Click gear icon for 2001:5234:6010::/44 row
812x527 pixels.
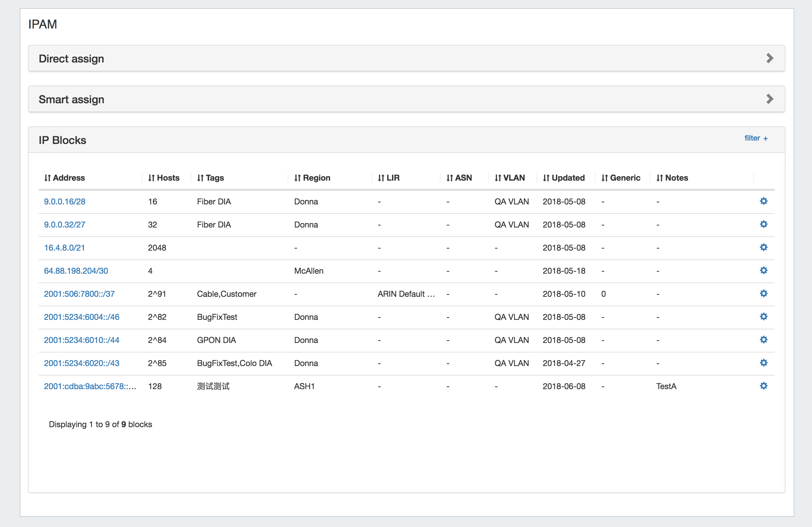point(763,340)
